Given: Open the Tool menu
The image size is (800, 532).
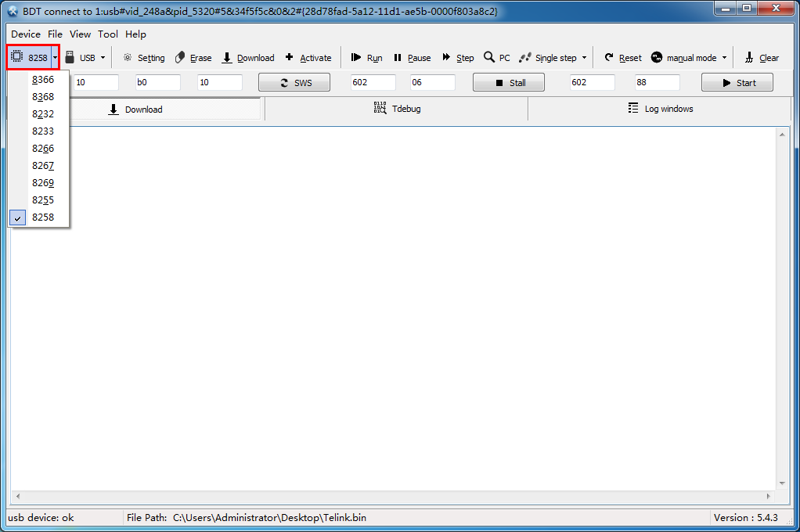Looking at the screenshot, I should pyautogui.click(x=108, y=34).
